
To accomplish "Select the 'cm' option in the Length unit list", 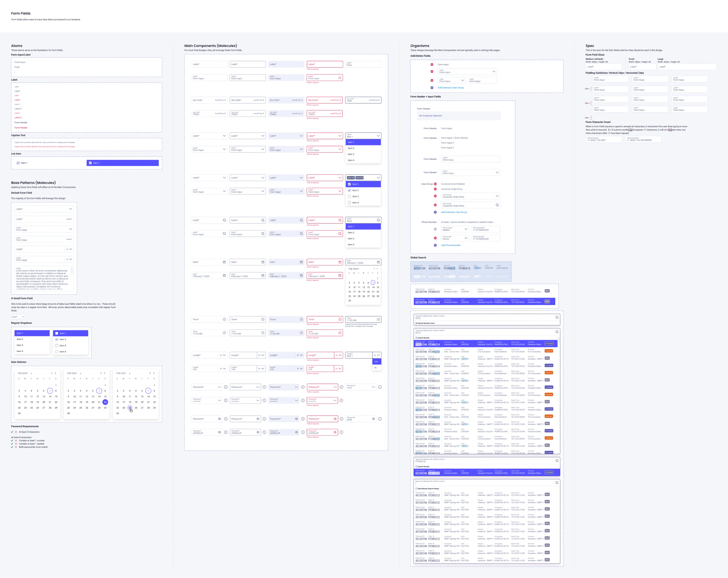I will pos(377,361).
